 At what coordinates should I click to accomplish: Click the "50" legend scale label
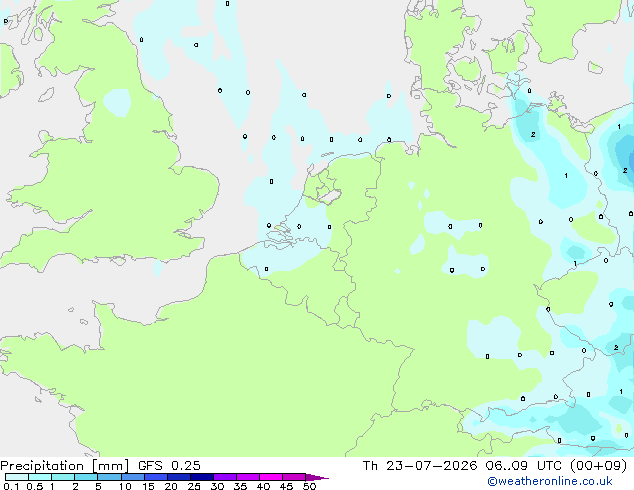tap(309, 486)
